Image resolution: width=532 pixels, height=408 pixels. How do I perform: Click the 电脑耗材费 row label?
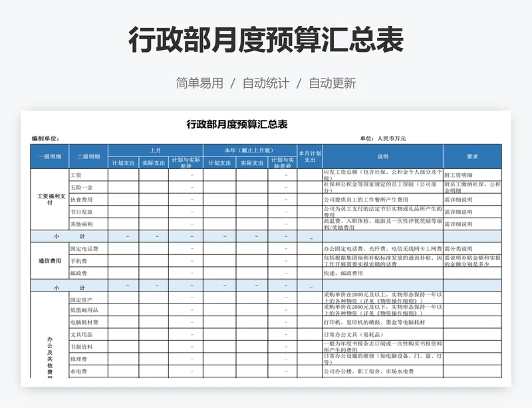point(84,322)
